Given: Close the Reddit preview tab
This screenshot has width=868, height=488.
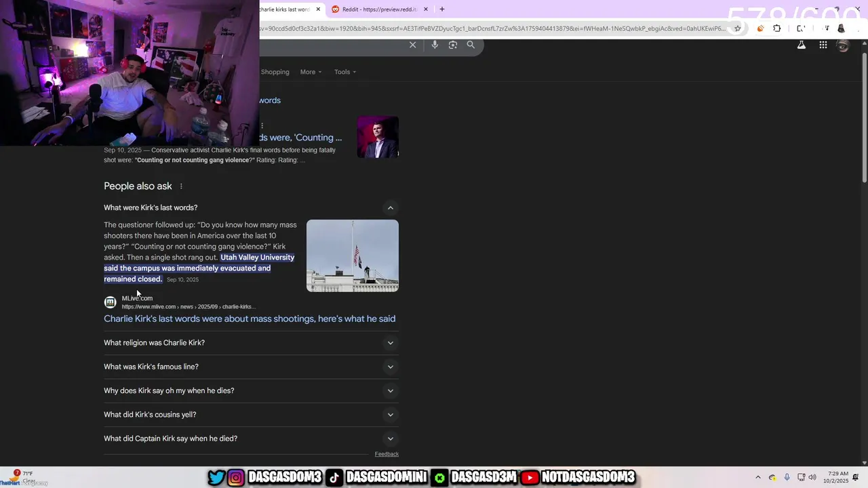Looking at the screenshot, I should click(x=426, y=9).
